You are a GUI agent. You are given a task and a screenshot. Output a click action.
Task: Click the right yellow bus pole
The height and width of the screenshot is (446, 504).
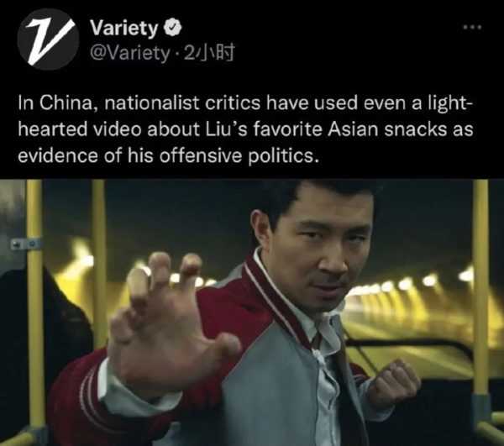click(480, 289)
